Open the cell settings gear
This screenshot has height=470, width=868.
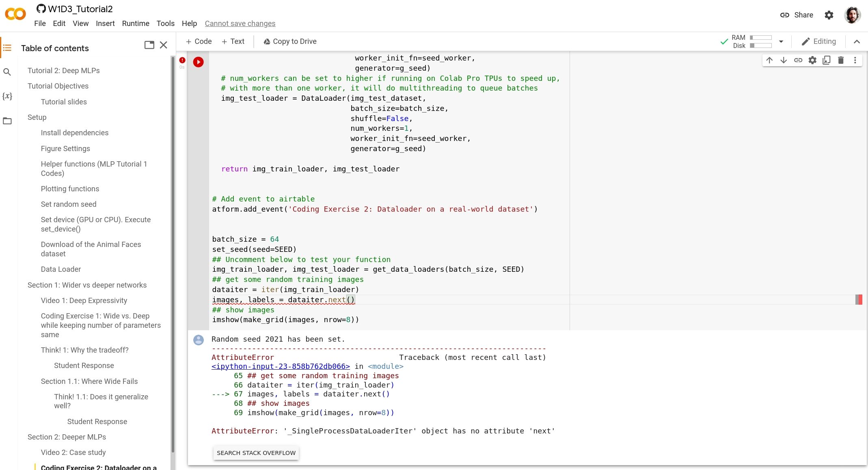click(x=812, y=60)
